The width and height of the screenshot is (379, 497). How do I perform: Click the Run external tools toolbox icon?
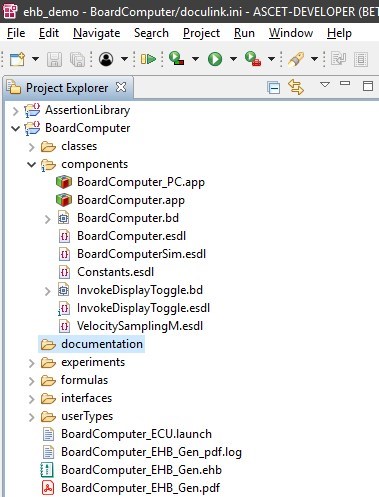tap(253, 59)
